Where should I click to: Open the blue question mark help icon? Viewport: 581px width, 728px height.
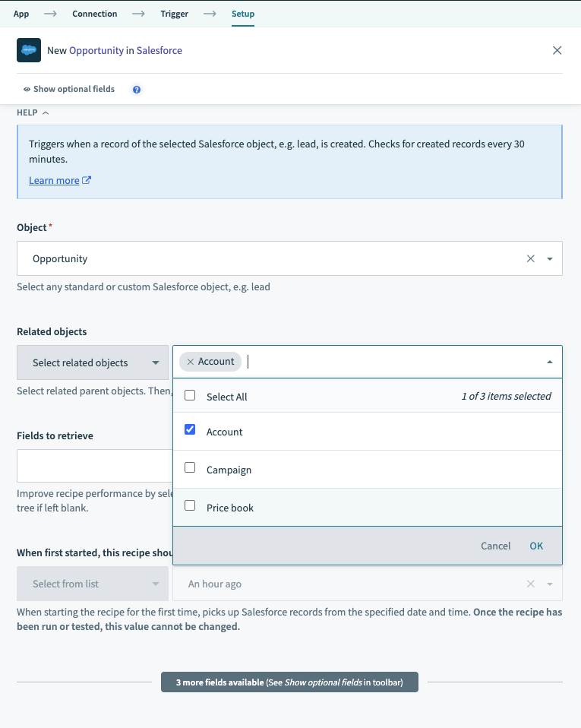[x=136, y=90]
